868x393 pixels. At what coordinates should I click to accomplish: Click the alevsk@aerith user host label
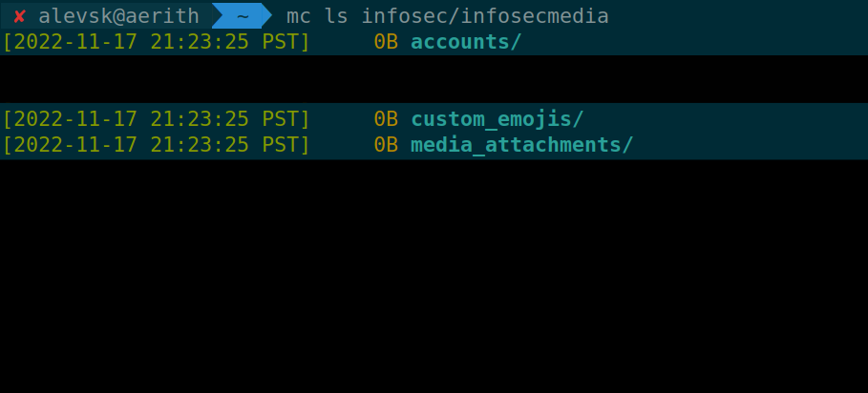[118, 16]
